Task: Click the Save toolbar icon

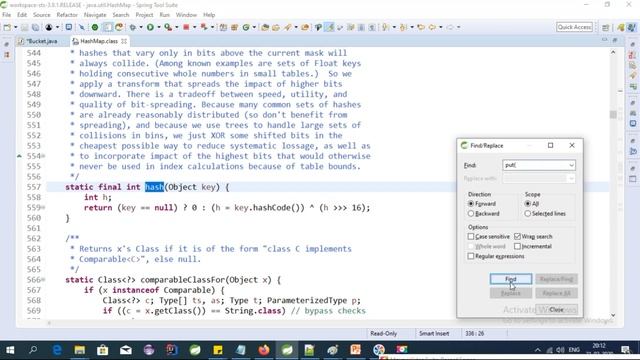Action: click(24, 27)
